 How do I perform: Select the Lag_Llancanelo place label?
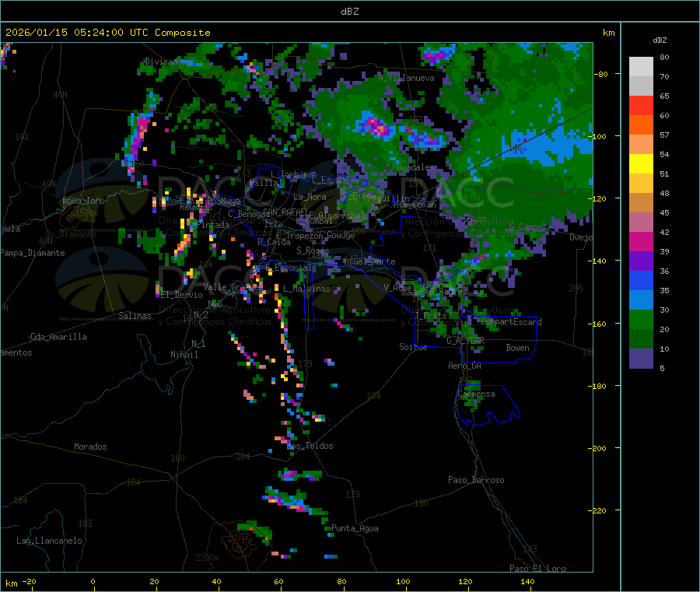coord(50,540)
